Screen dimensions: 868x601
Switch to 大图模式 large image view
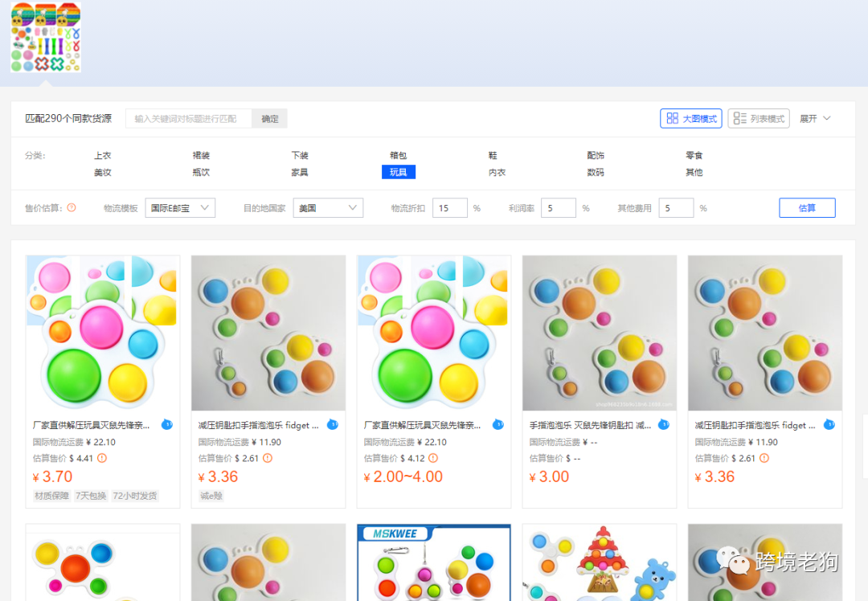point(691,118)
